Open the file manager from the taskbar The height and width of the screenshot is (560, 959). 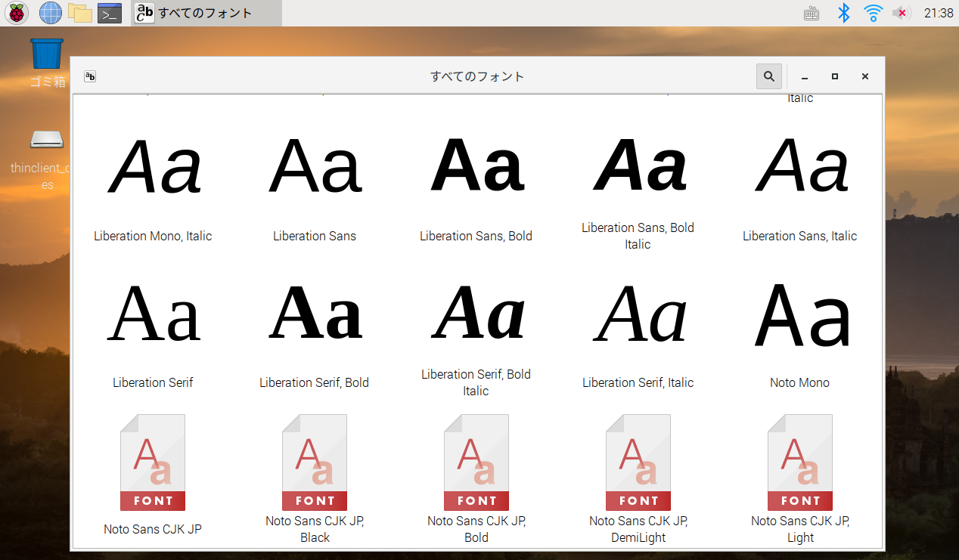tap(79, 13)
